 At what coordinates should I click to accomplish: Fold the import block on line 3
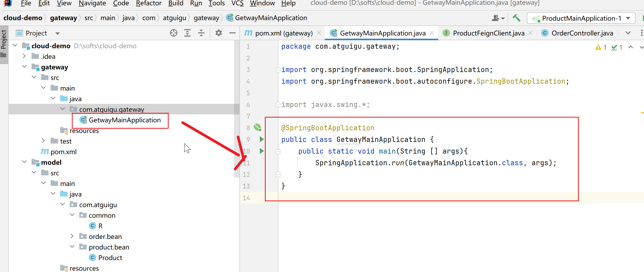click(278, 70)
